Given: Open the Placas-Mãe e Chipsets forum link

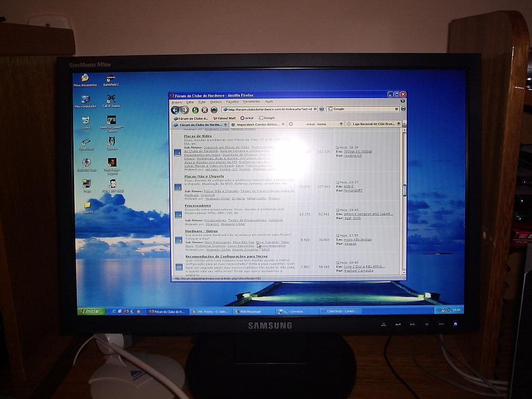Looking at the screenshot, I should pyautogui.click(x=204, y=177).
